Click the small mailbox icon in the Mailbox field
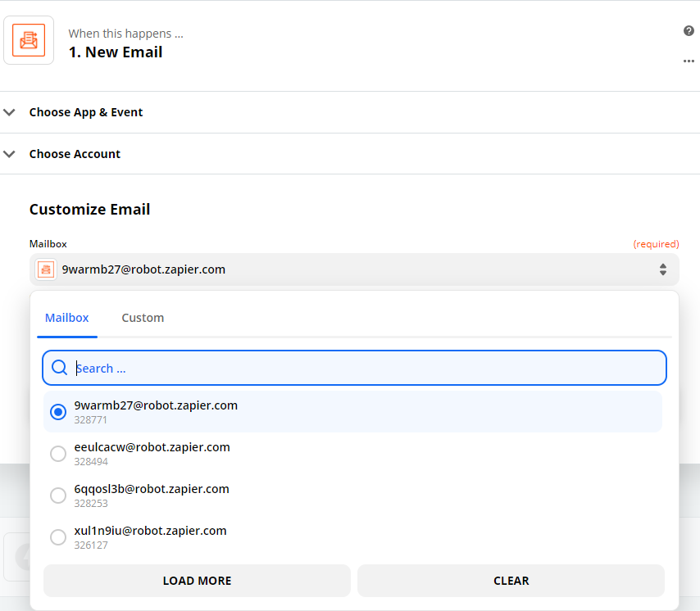The height and width of the screenshot is (611, 700). coord(46,269)
